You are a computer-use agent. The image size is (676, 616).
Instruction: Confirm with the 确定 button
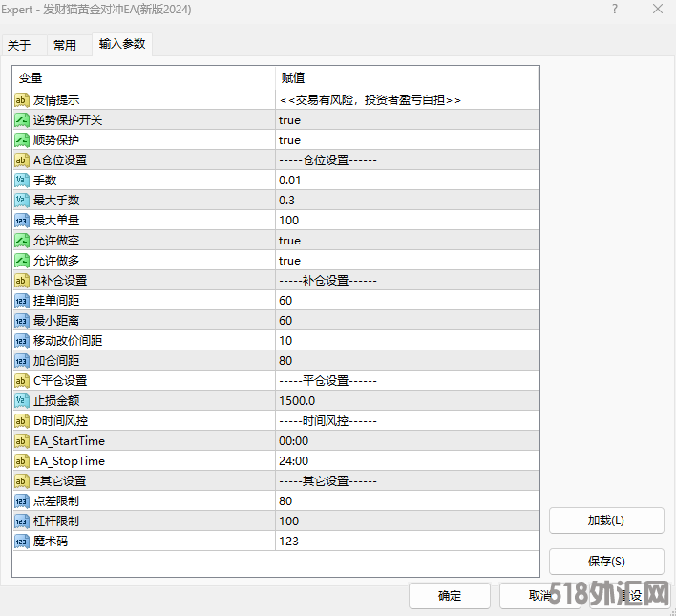coord(449,596)
